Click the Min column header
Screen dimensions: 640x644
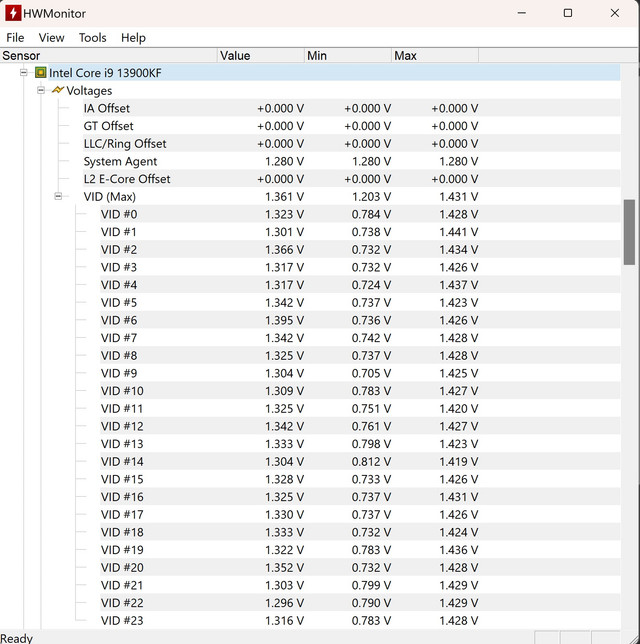click(348, 55)
